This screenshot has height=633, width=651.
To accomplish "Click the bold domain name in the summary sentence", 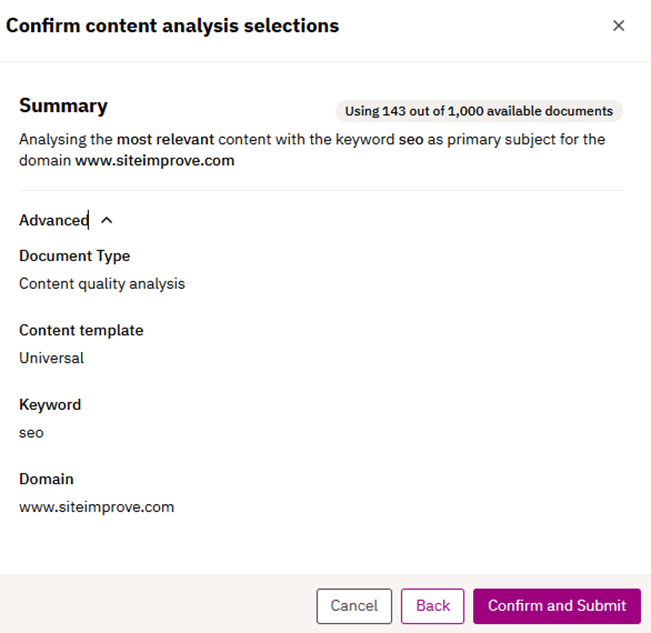I will [154, 160].
